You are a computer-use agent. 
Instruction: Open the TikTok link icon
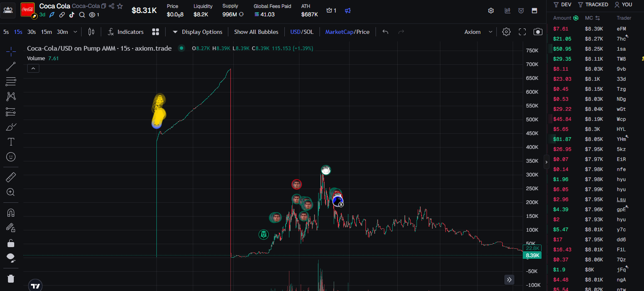72,15
